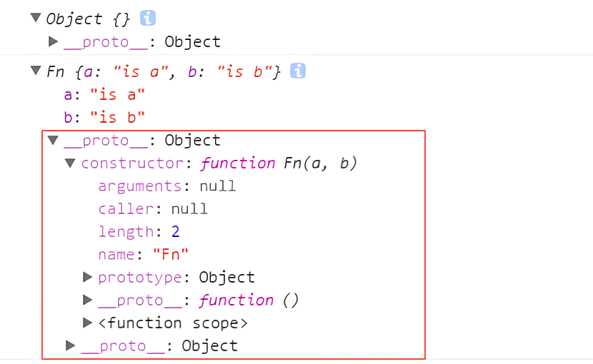Click the "function Fn(a, b)" value text
This screenshot has height=364, width=593.
click(x=279, y=163)
